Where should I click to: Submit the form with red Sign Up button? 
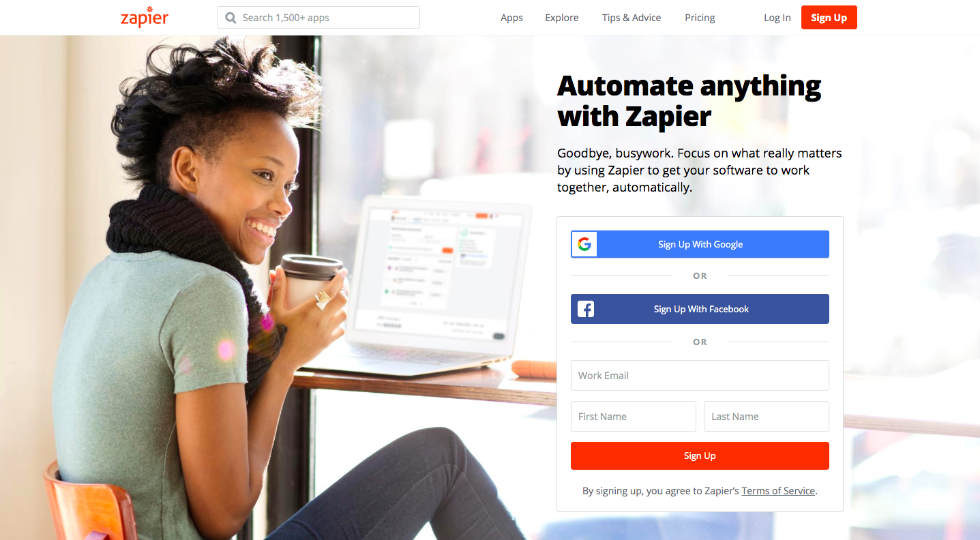(x=700, y=455)
